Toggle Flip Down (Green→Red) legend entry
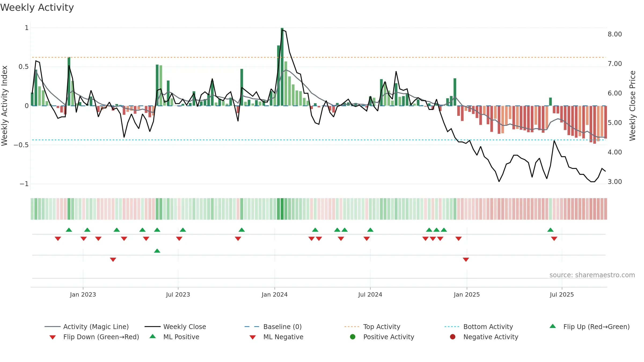Screen dimensions: 644x362 pyautogui.click(x=94, y=337)
